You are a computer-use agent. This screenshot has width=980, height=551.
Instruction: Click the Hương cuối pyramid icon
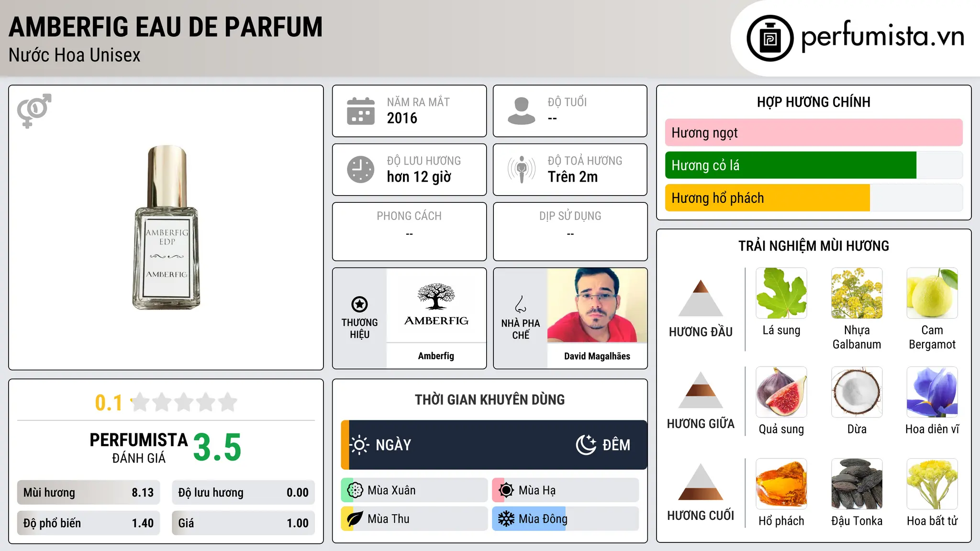(x=701, y=482)
